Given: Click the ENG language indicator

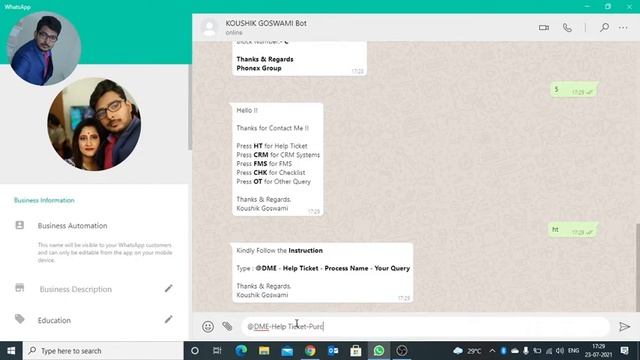Looking at the screenshot, I should [x=573, y=351].
